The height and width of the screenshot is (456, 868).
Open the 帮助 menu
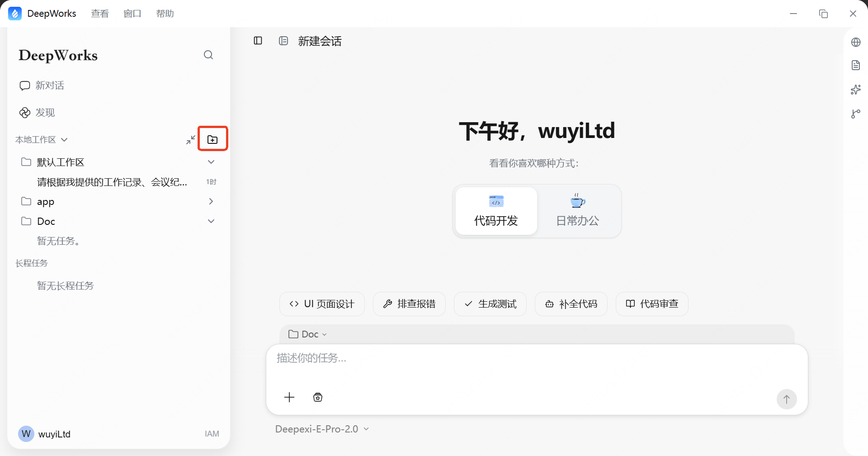(x=165, y=14)
